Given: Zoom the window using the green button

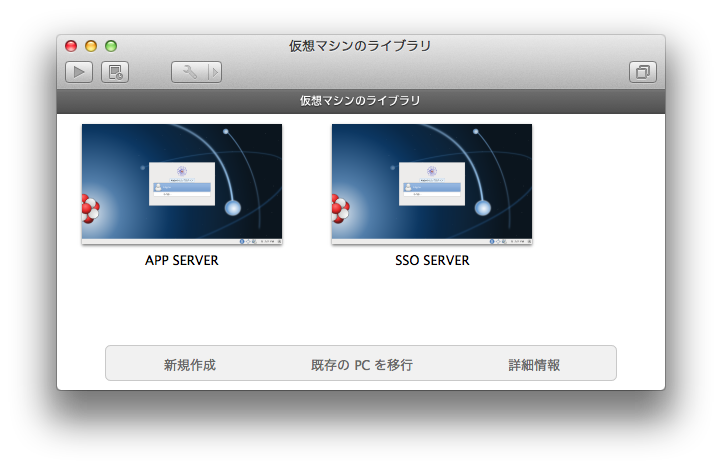Looking at the screenshot, I should point(111,46).
